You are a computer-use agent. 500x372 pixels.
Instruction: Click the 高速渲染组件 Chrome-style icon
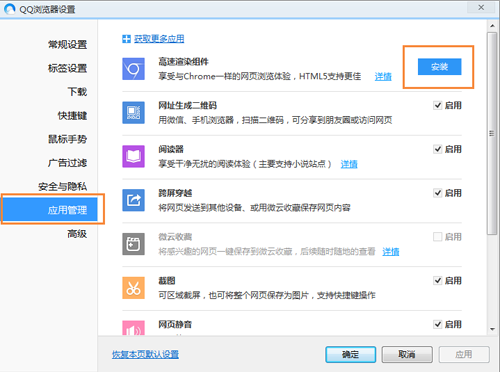coord(133,69)
